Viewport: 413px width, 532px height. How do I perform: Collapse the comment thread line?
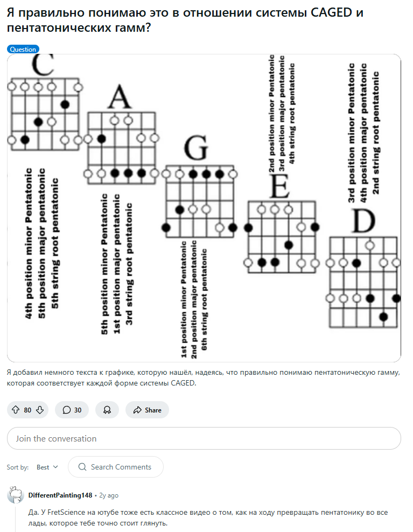coord(15,519)
